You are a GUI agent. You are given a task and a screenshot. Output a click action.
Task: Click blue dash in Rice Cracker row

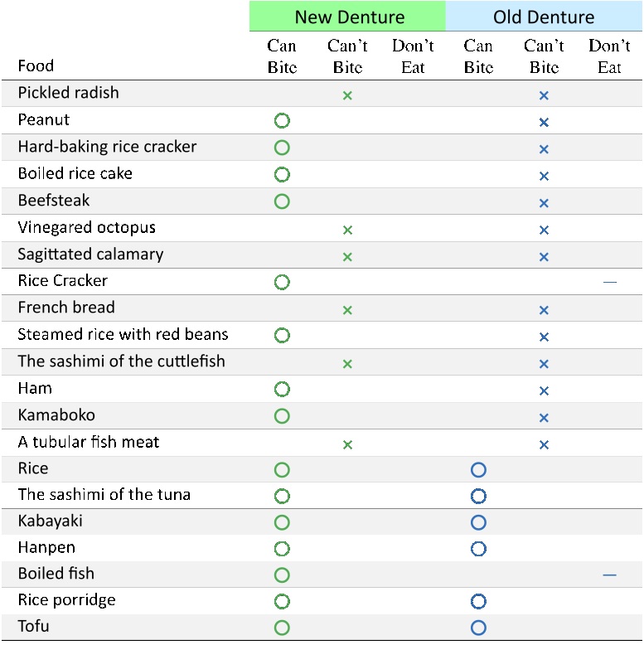[609, 282]
